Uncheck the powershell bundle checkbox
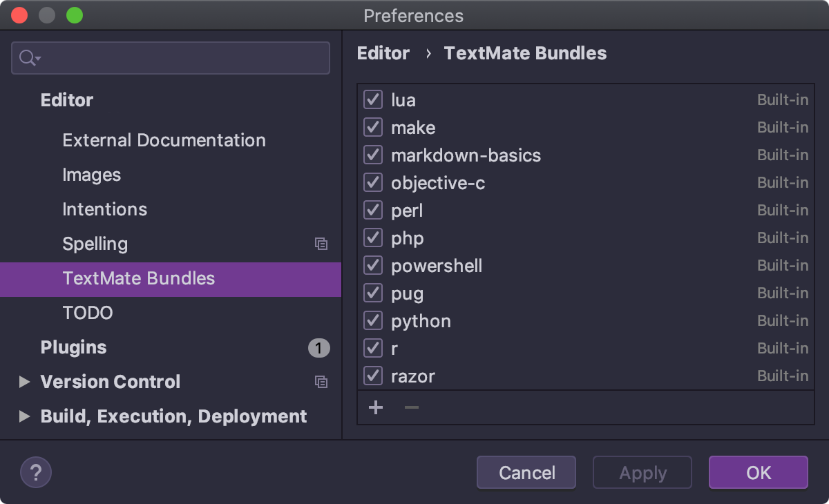829x504 pixels. tap(373, 265)
